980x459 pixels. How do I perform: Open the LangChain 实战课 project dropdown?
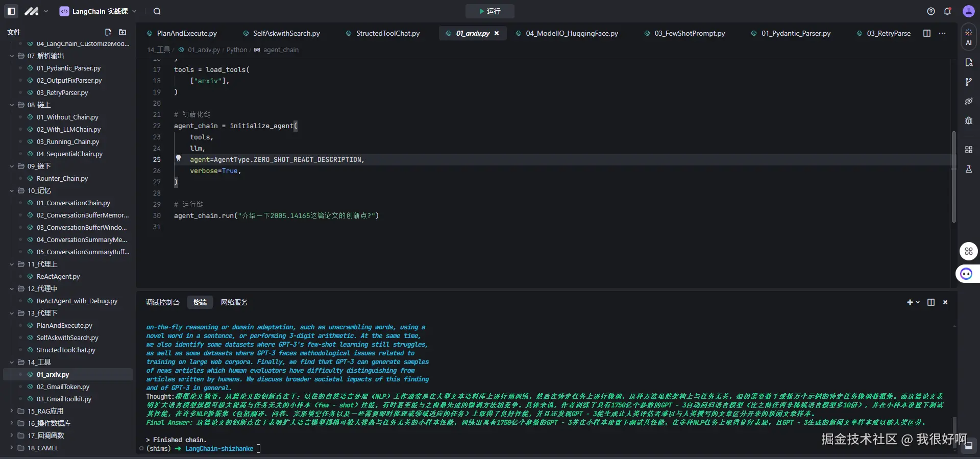[x=98, y=11]
